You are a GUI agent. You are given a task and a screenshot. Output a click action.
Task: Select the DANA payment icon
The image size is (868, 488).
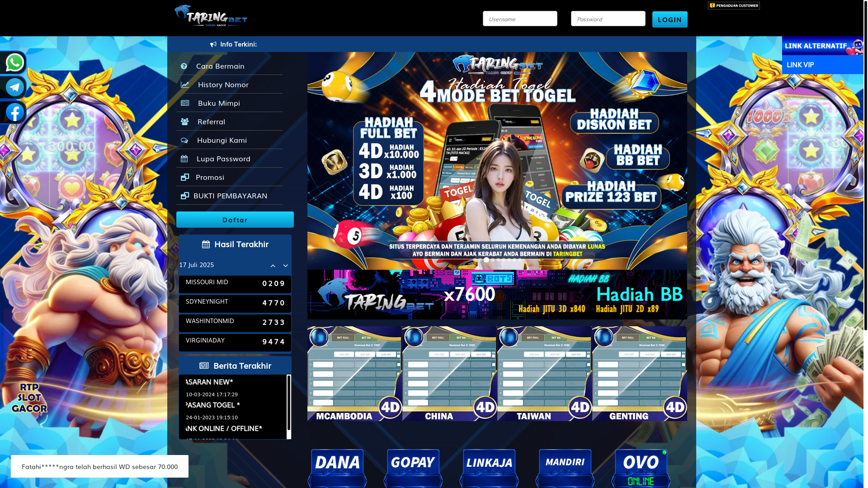click(x=337, y=468)
